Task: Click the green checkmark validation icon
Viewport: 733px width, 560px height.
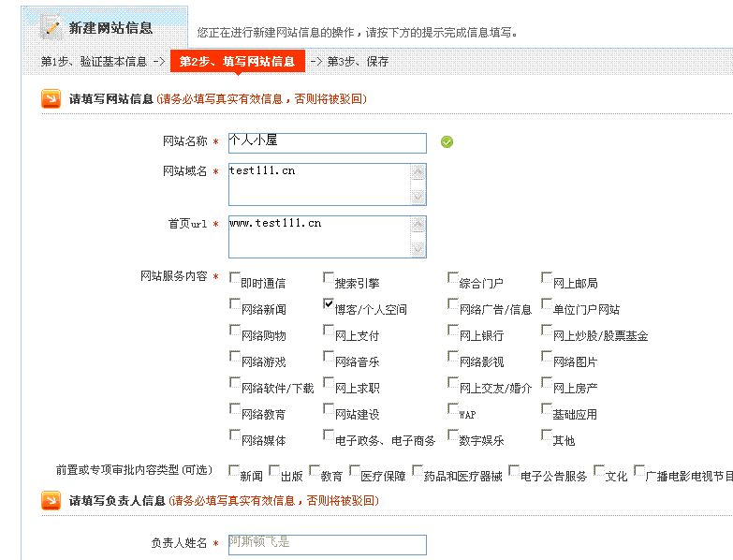Action: click(x=447, y=141)
